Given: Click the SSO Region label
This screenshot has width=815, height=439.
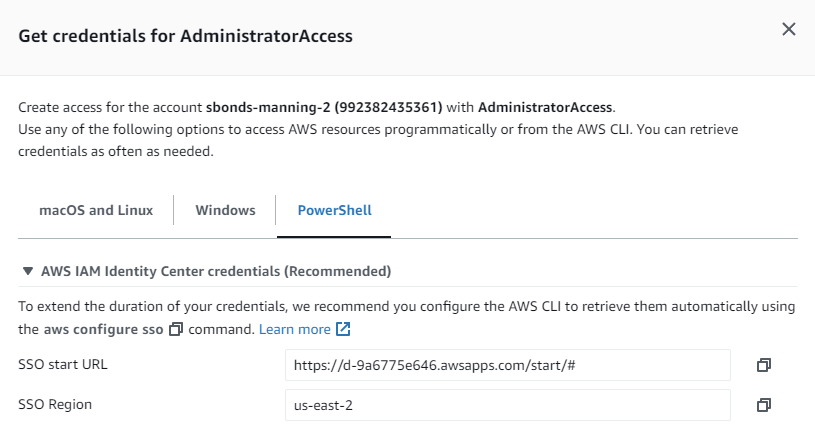Looking at the screenshot, I should pyautogui.click(x=55, y=405).
